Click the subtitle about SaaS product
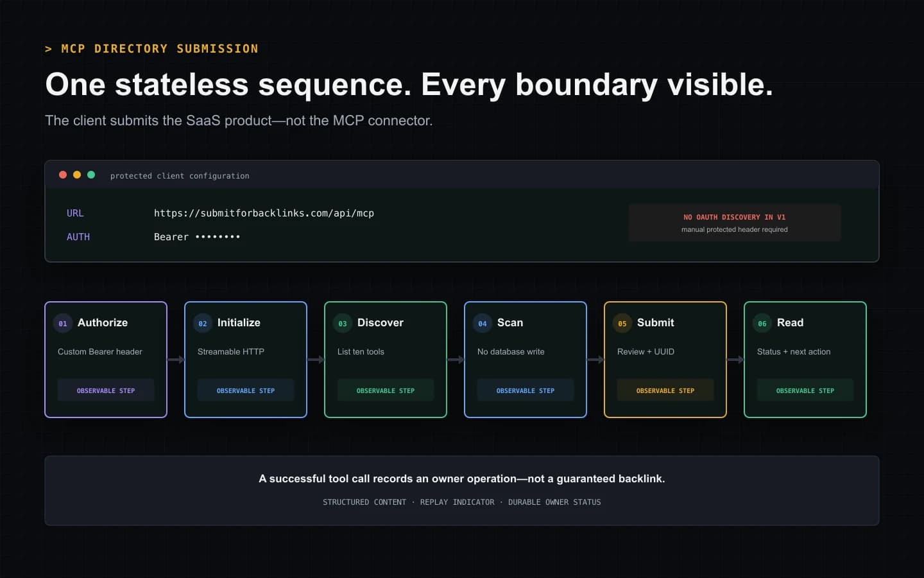The width and height of the screenshot is (924, 578). click(x=239, y=121)
